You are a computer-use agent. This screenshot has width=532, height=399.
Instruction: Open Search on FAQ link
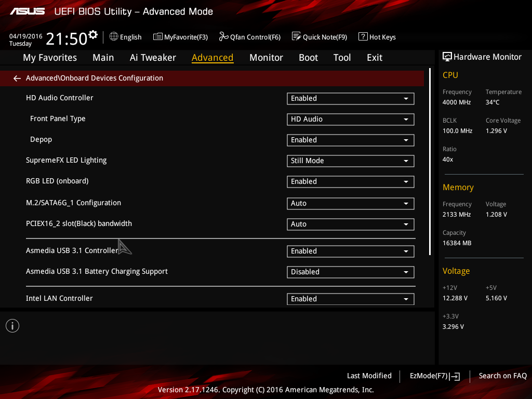click(502, 376)
